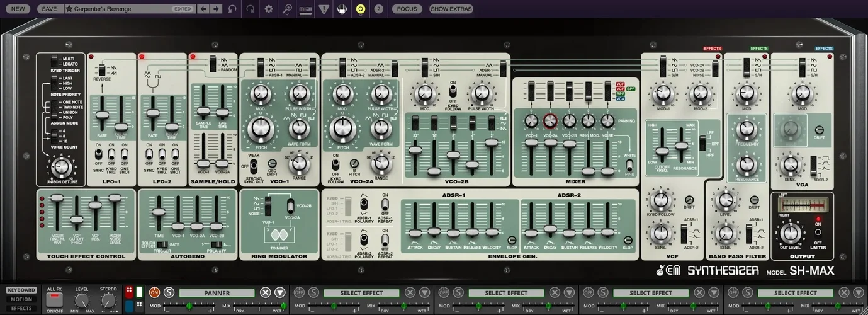Click the redo arrow icon
868x315 pixels.
(x=251, y=9)
